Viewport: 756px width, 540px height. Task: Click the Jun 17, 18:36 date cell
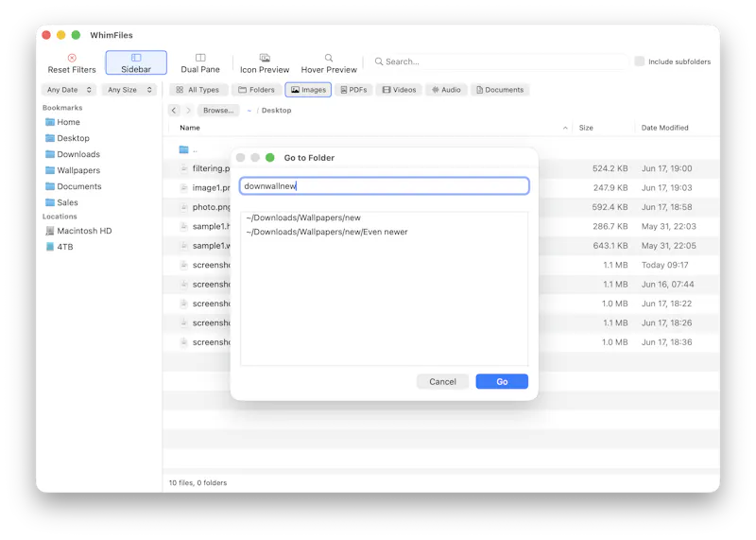click(x=666, y=342)
